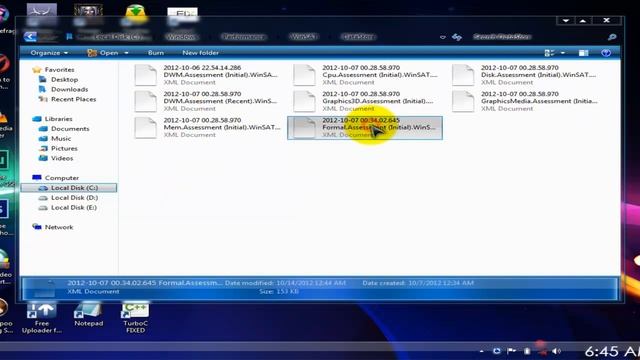Click the Size 153 KB detail
Image resolution: width=640 pixels, height=360 pixels.
[x=279, y=291]
